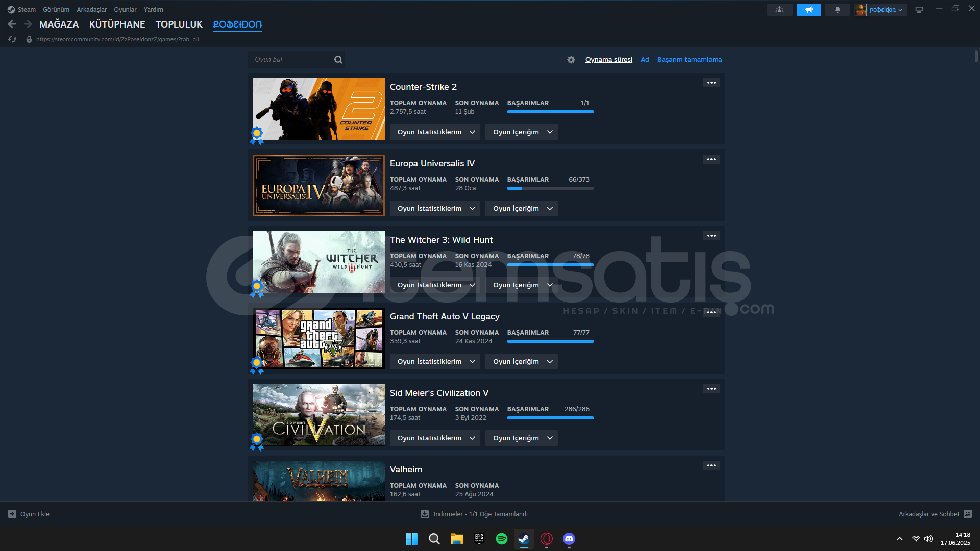980x551 pixels.
Task: Open Spotify from the taskbar
Action: (x=501, y=539)
